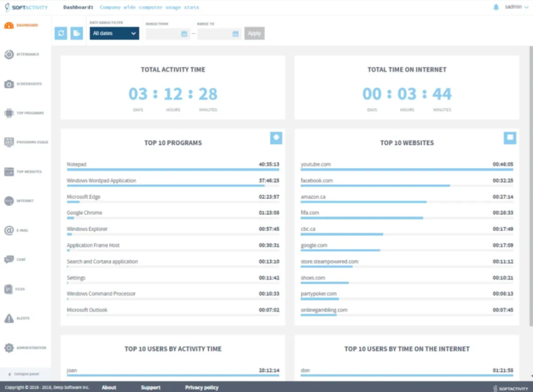Refresh the dashboard data
Image resolution: width=533 pixels, height=392 pixels.
tap(60, 33)
